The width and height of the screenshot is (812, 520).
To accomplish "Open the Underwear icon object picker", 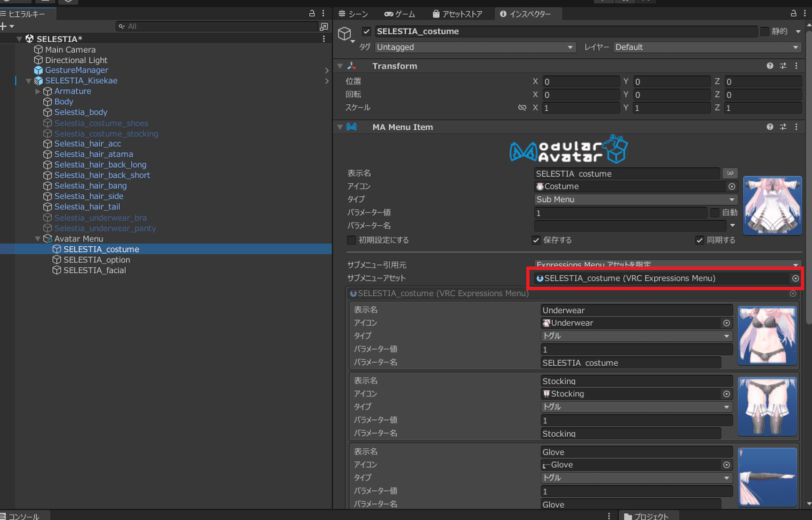I will [x=726, y=323].
